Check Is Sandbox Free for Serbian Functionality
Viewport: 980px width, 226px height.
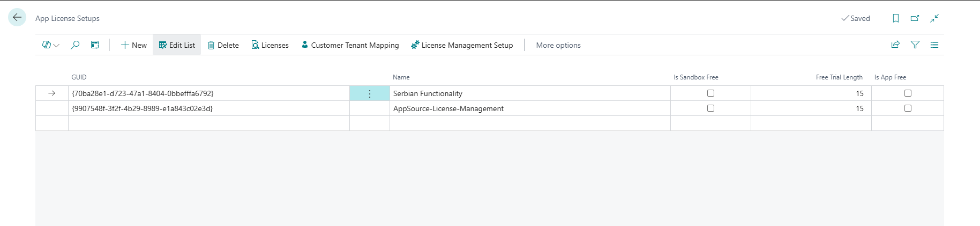[x=710, y=93]
